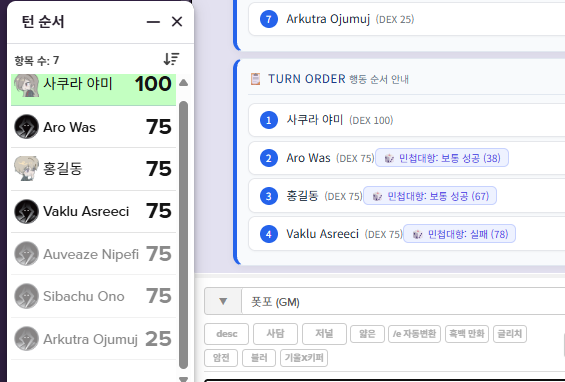Screen dimensions: 565x382
Task: Select Vaklu Asreeci initiative value 75
Action: 159,211
